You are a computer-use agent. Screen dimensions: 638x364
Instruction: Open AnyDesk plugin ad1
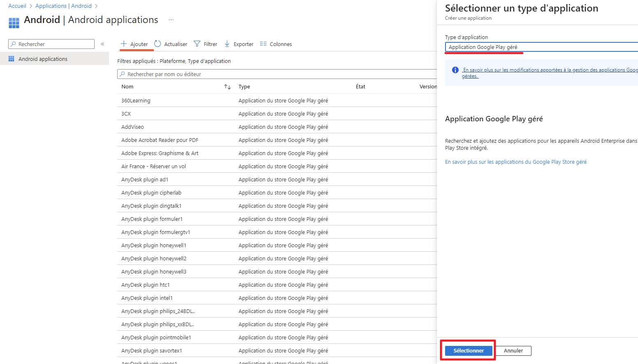coord(145,180)
